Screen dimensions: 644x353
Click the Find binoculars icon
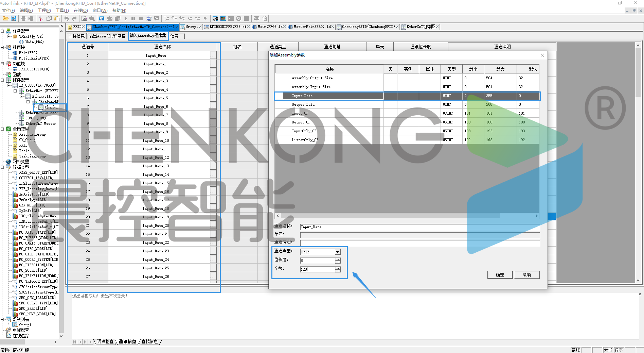[84, 18]
